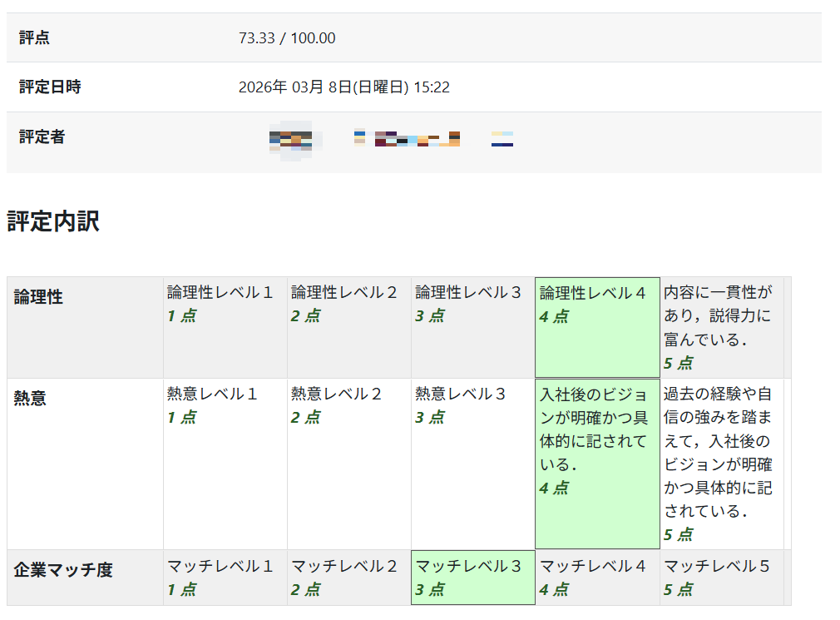This screenshot has height=620, width=840.
Task: Click highlighted 論理性レベル４ cell
Action: pyautogui.click(x=597, y=327)
